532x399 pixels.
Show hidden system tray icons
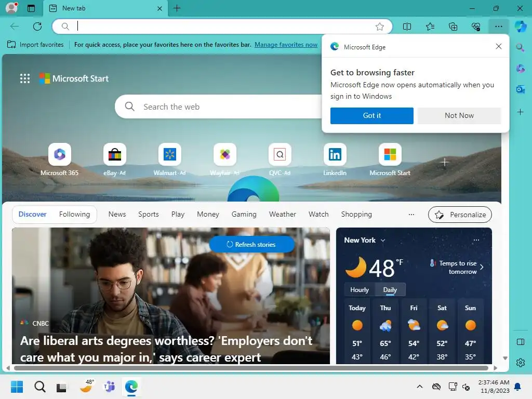click(x=420, y=387)
